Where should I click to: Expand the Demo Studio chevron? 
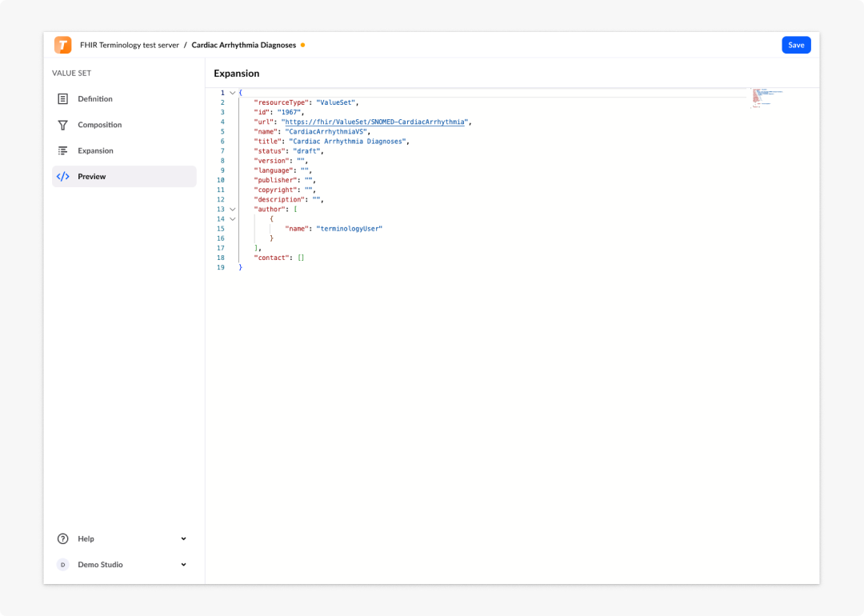point(183,565)
